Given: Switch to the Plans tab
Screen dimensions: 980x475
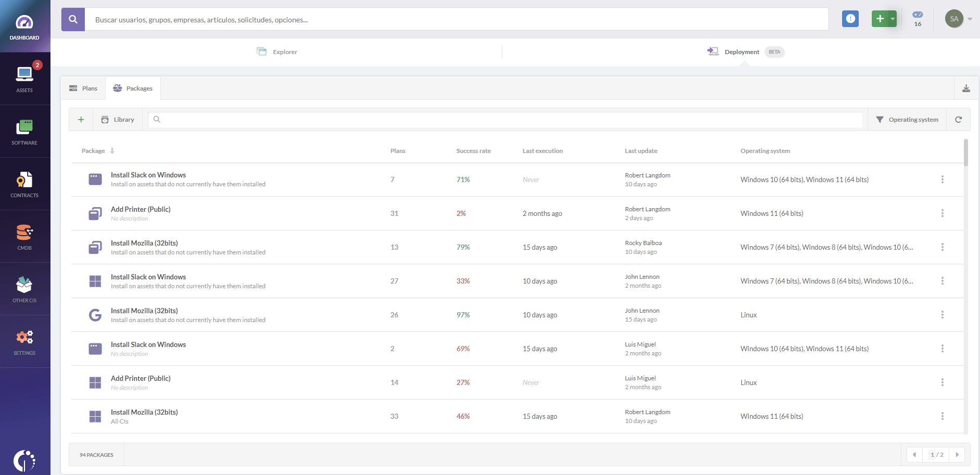Looking at the screenshot, I should tap(83, 88).
